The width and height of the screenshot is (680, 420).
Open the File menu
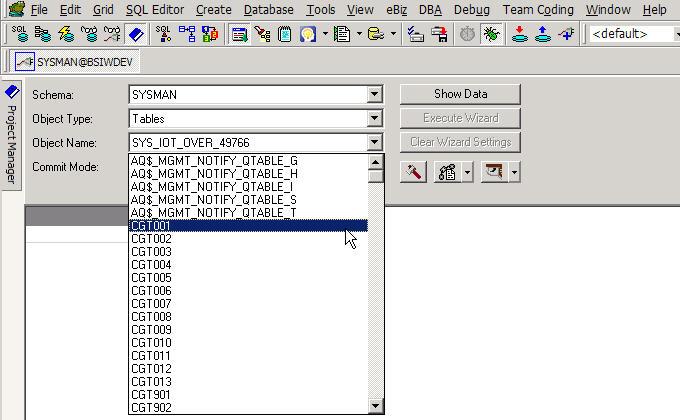click(x=39, y=10)
